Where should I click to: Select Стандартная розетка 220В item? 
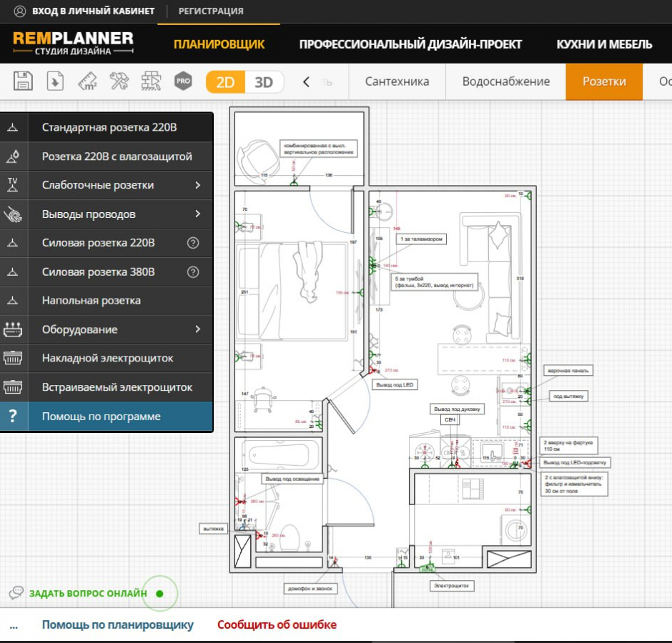(107, 127)
